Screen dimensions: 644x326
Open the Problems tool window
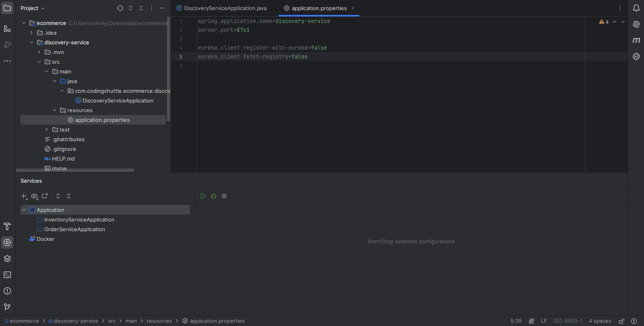[7, 291]
